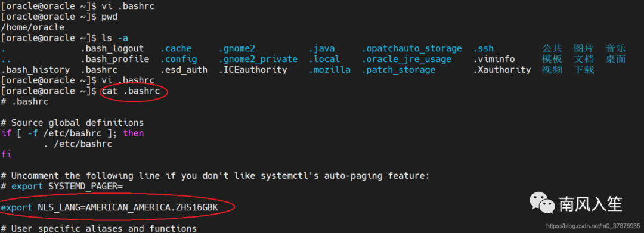Image resolution: width=644 pixels, height=233 pixels.
Task: Click the .bash_history file name
Action: point(35,70)
